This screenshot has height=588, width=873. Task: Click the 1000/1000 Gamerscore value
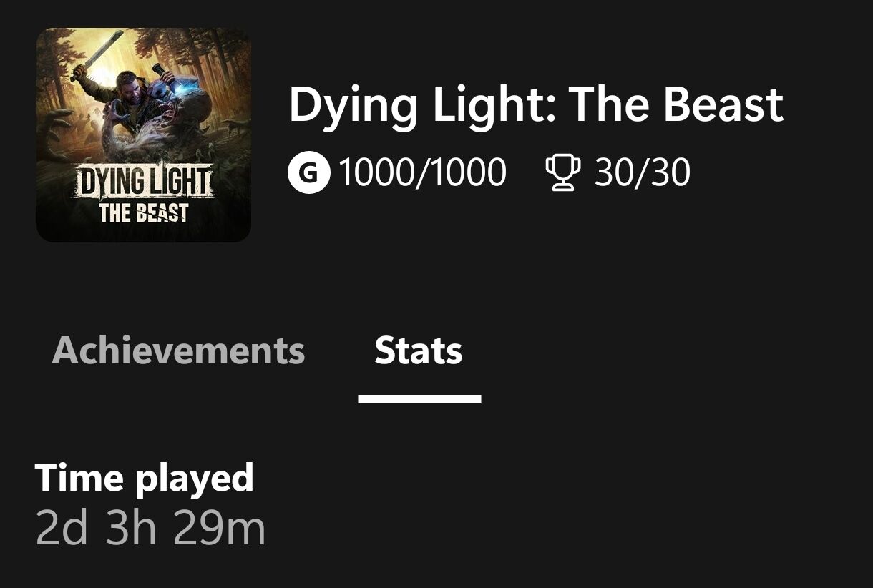coord(422,173)
